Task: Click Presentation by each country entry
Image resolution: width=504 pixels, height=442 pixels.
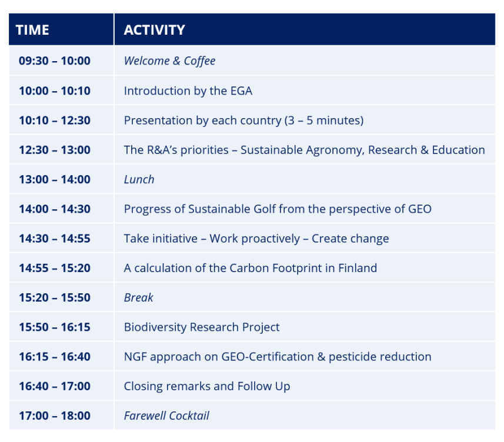Action: point(243,120)
